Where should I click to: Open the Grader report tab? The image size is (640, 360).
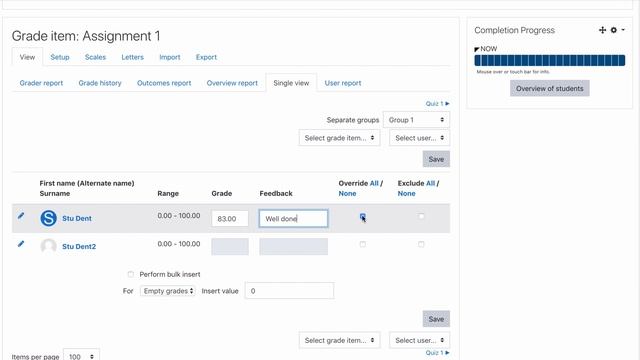41,83
